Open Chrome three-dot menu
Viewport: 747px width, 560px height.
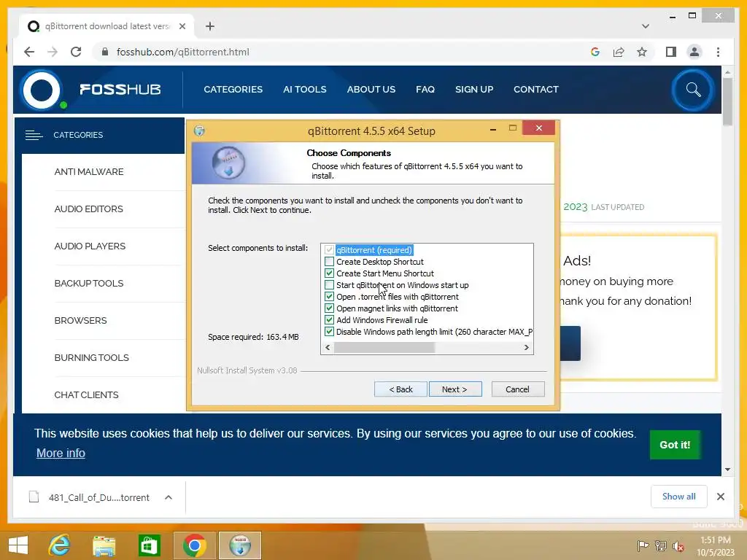718,52
